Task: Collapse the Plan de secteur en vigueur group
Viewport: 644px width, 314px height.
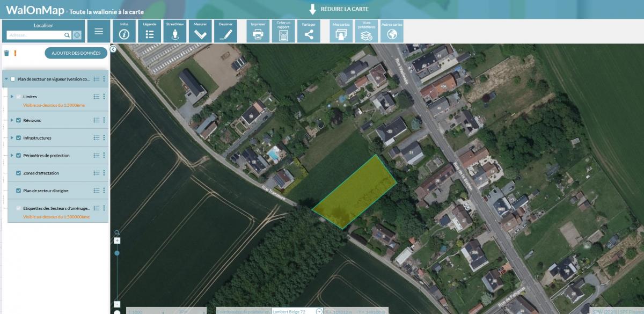Action: pos(6,79)
